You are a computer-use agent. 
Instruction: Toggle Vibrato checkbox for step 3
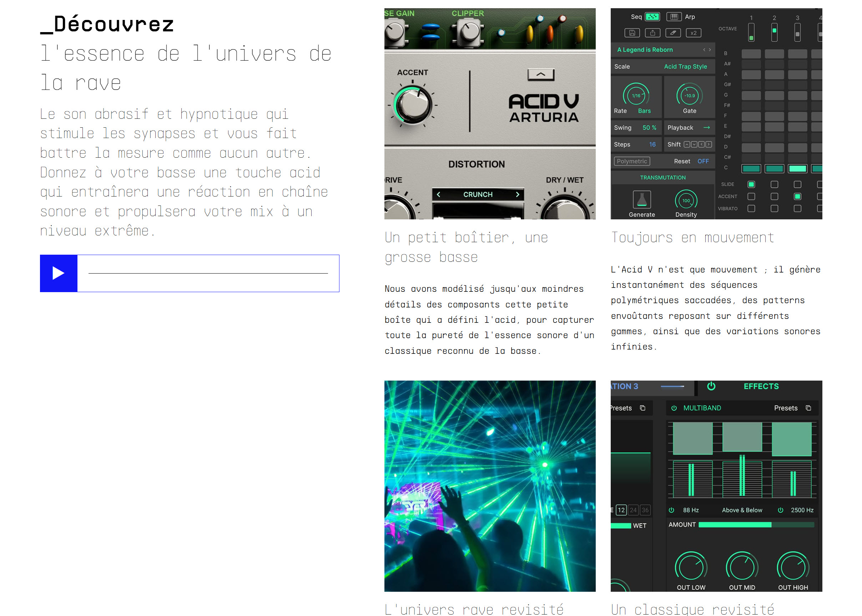pos(797,209)
